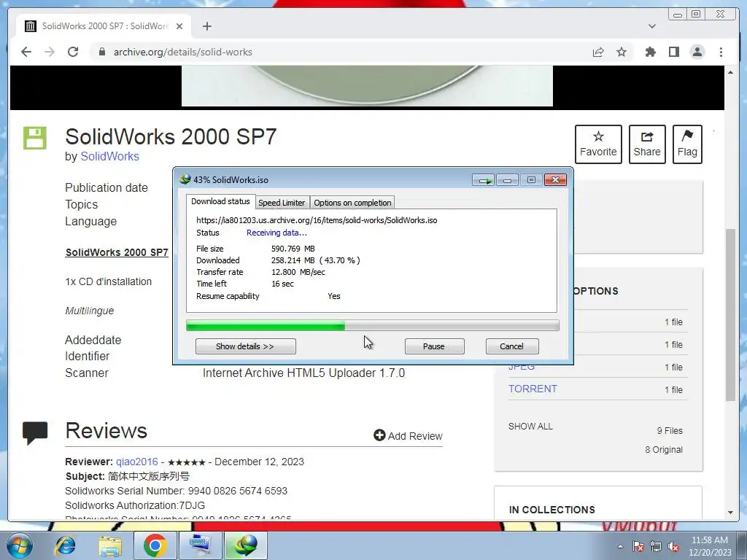The width and height of the screenshot is (747, 560).
Task: Click the network tray icon
Action: [x=656, y=546]
